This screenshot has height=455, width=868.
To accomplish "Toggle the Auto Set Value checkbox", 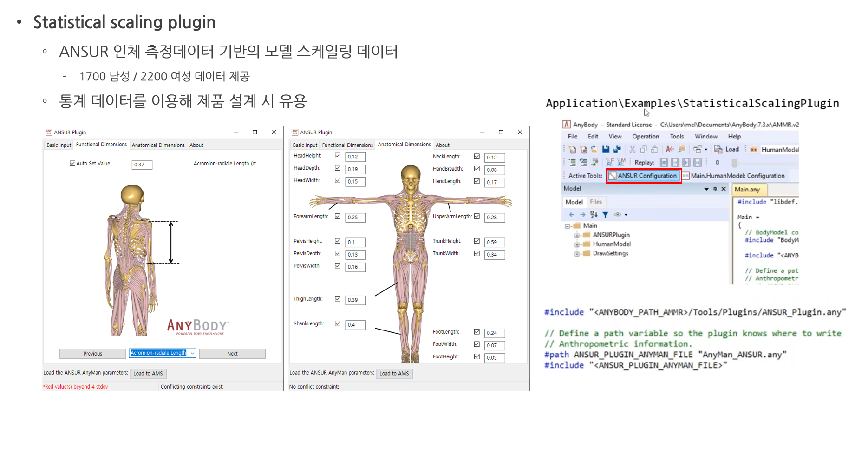I will click(72, 164).
